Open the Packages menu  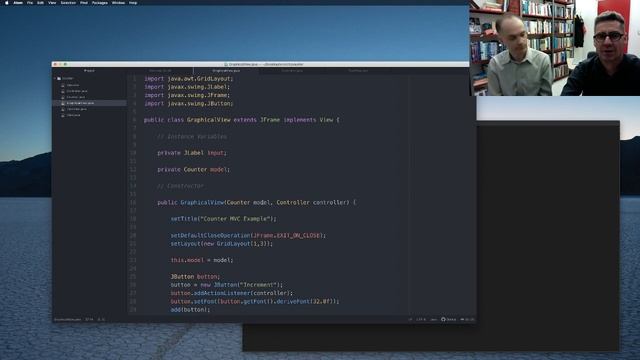(100, 2)
